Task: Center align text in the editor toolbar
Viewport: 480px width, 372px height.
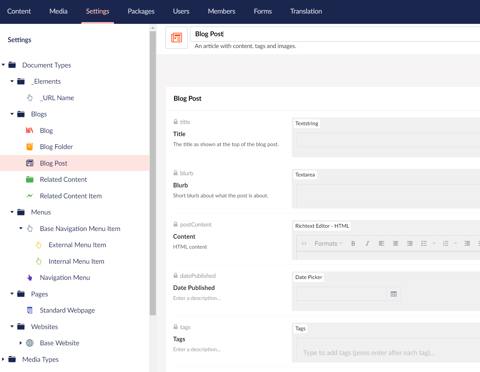Action: coord(395,243)
